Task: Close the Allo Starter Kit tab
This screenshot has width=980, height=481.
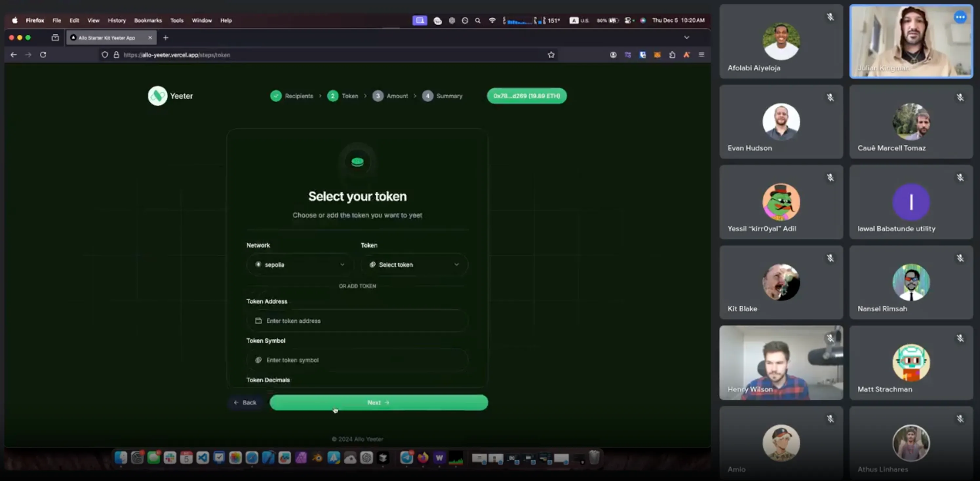Action: click(x=150, y=38)
